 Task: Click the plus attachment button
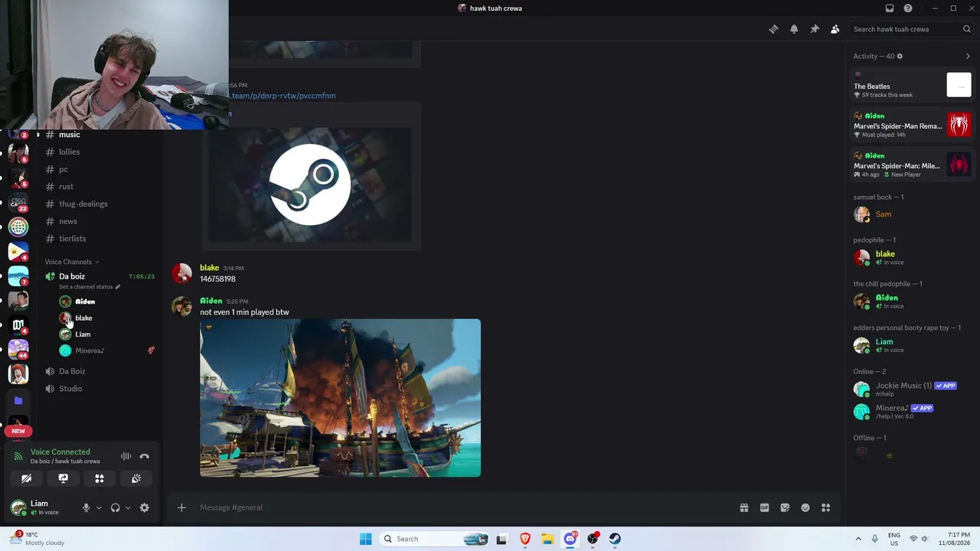point(181,507)
